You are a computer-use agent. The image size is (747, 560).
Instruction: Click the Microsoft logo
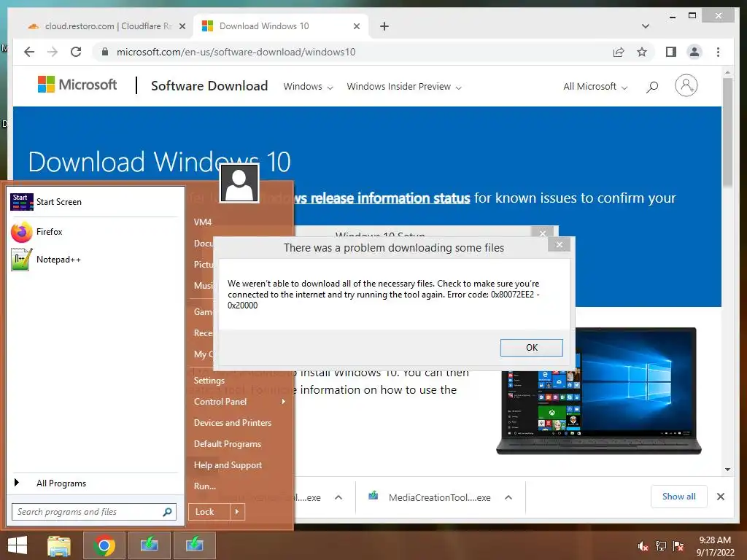coord(77,85)
